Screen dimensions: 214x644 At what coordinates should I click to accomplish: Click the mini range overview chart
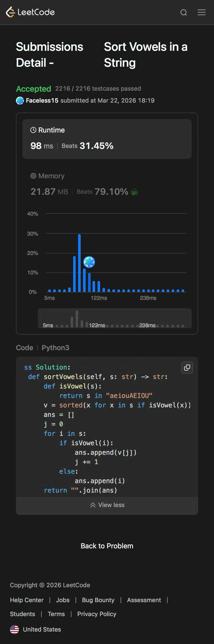coord(115,318)
